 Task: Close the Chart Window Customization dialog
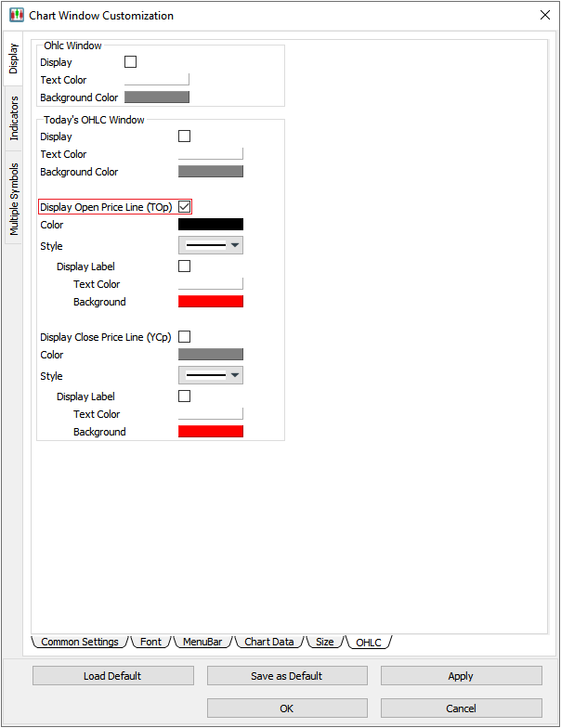tap(544, 15)
